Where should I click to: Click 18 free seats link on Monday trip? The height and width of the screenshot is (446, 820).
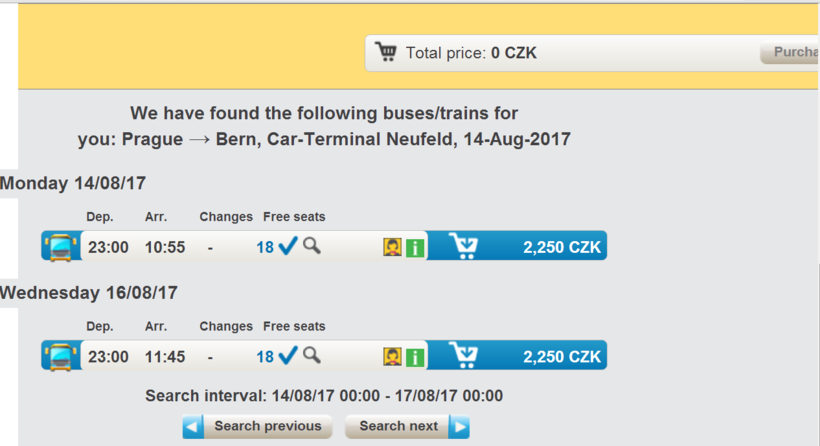tap(265, 247)
